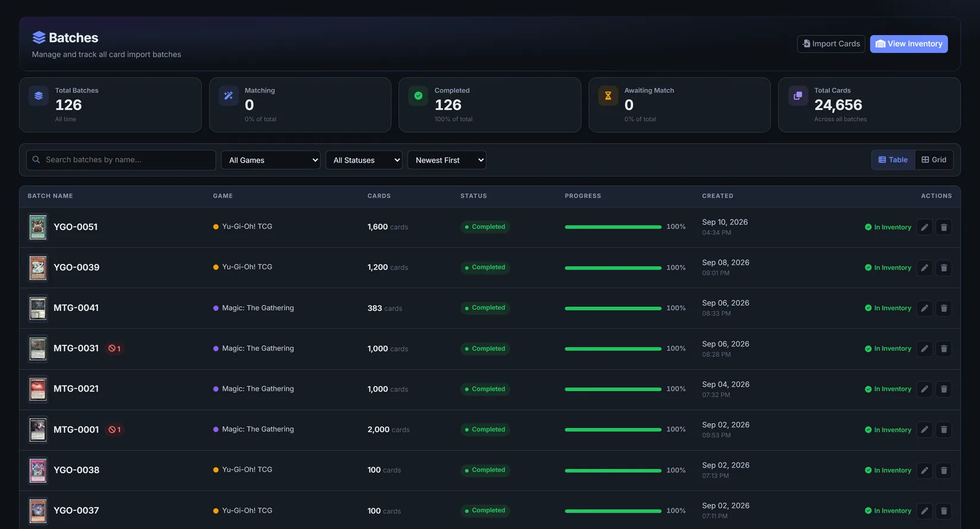The height and width of the screenshot is (529, 980).
Task: Focus the Search batches by name field
Action: coord(121,160)
